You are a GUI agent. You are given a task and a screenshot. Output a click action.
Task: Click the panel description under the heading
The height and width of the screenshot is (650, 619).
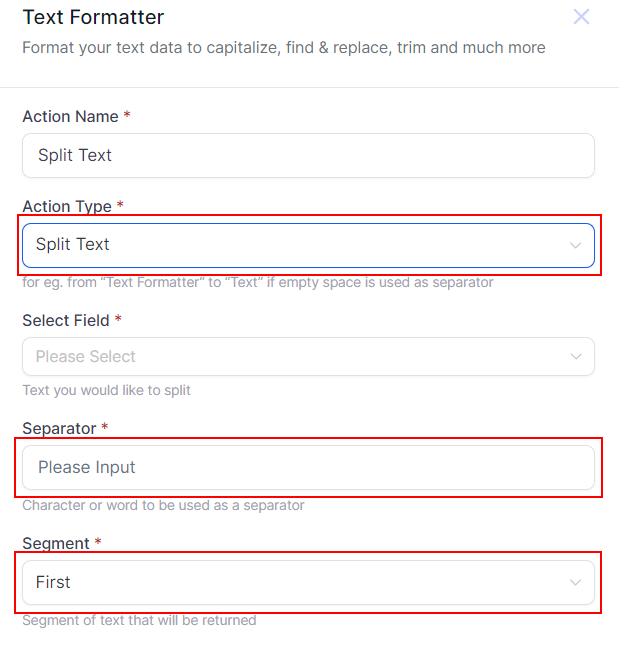pos(283,48)
